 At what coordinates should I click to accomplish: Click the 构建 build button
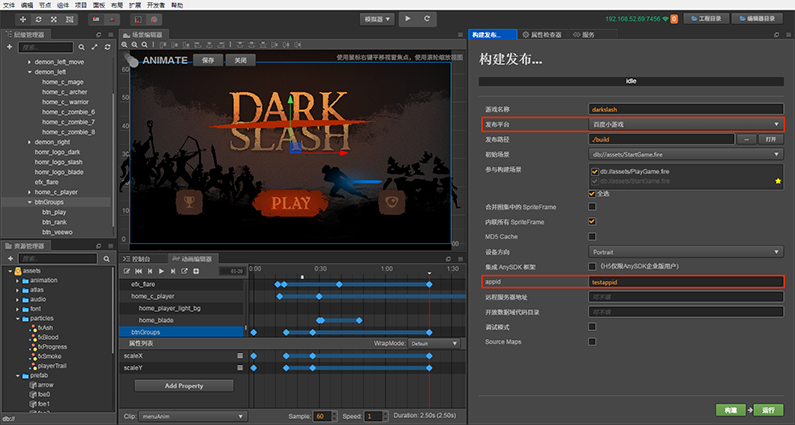(x=731, y=410)
